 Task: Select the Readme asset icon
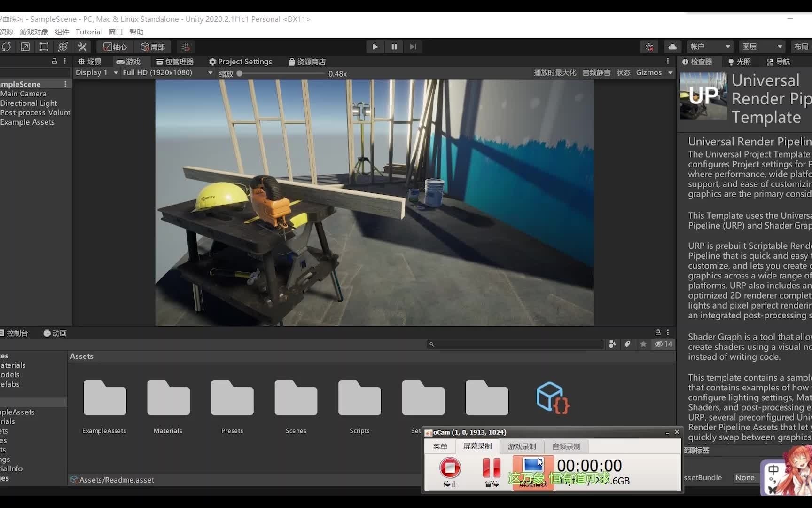(552, 397)
